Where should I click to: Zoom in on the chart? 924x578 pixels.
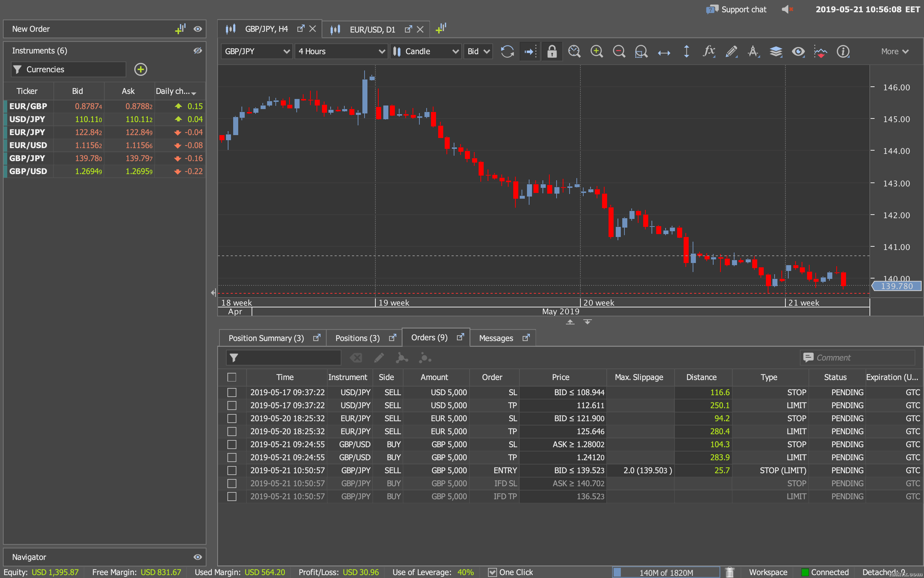(x=596, y=51)
